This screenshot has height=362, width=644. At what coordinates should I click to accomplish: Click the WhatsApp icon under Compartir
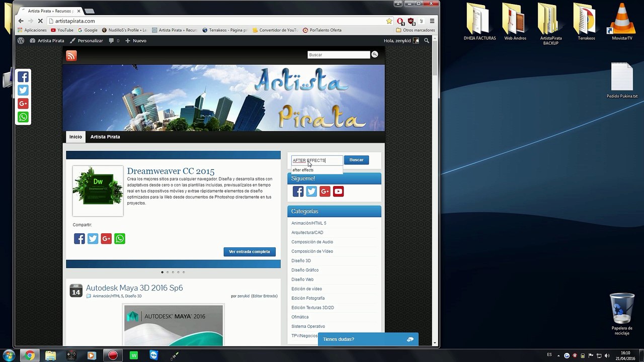click(x=120, y=239)
